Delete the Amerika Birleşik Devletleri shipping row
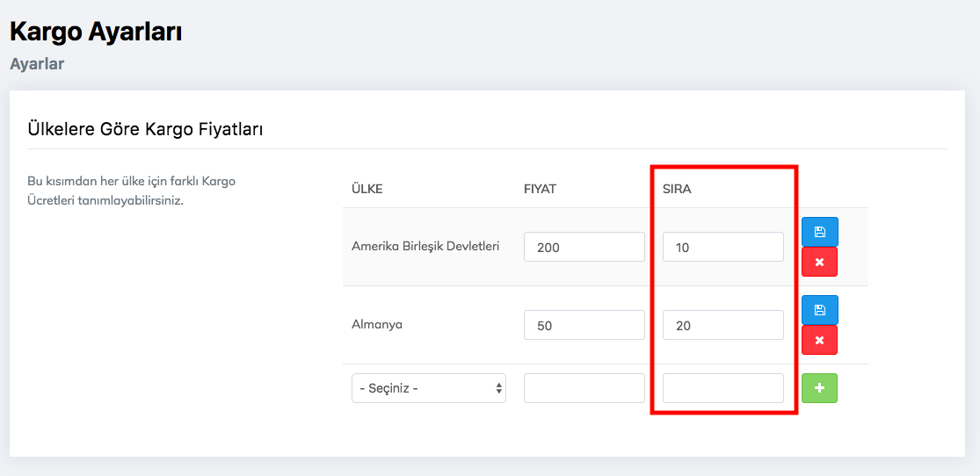This screenshot has width=980, height=476. tap(819, 263)
